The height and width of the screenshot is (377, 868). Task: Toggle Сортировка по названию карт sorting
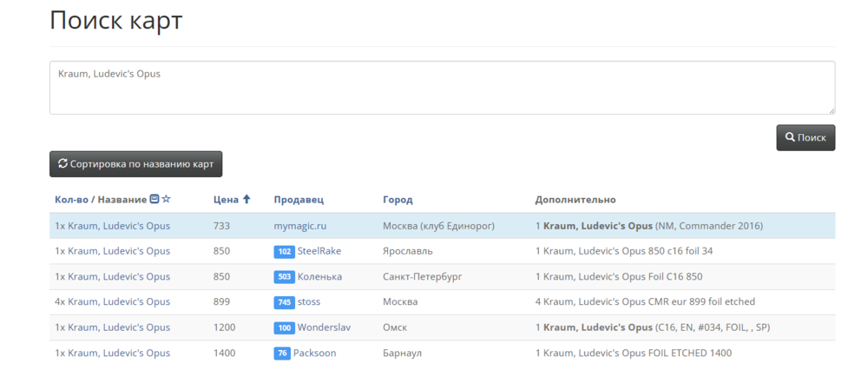[136, 163]
